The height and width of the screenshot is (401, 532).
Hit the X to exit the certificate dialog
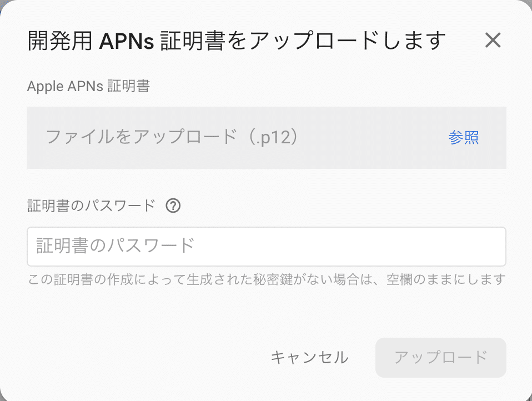pyautogui.click(x=493, y=40)
